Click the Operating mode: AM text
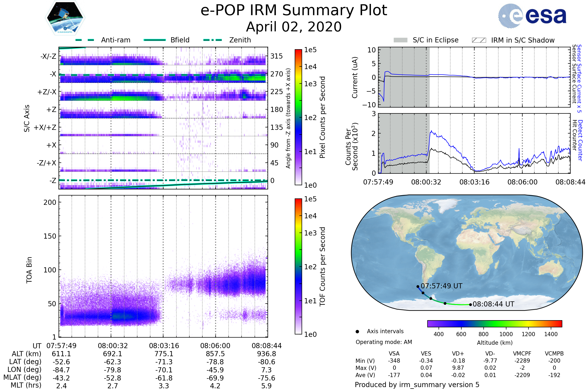 tap(384, 342)
